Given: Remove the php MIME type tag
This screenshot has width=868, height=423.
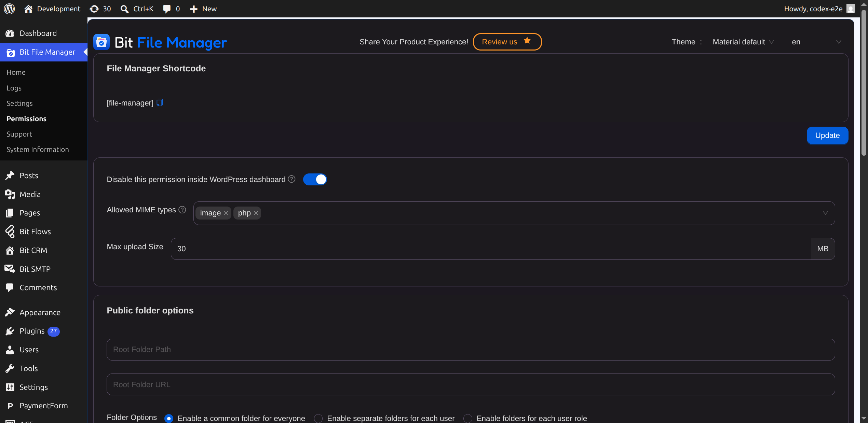Looking at the screenshot, I should (256, 213).
